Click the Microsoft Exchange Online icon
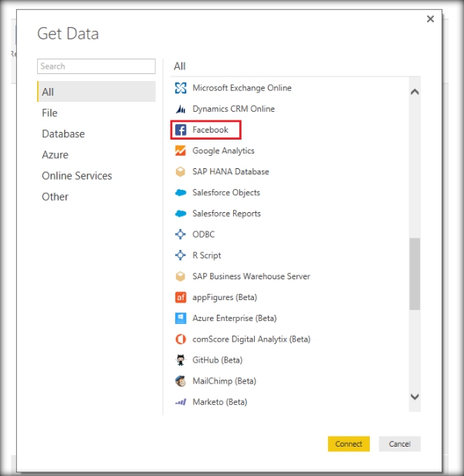 pyautogui.click(x=181, y=88)
